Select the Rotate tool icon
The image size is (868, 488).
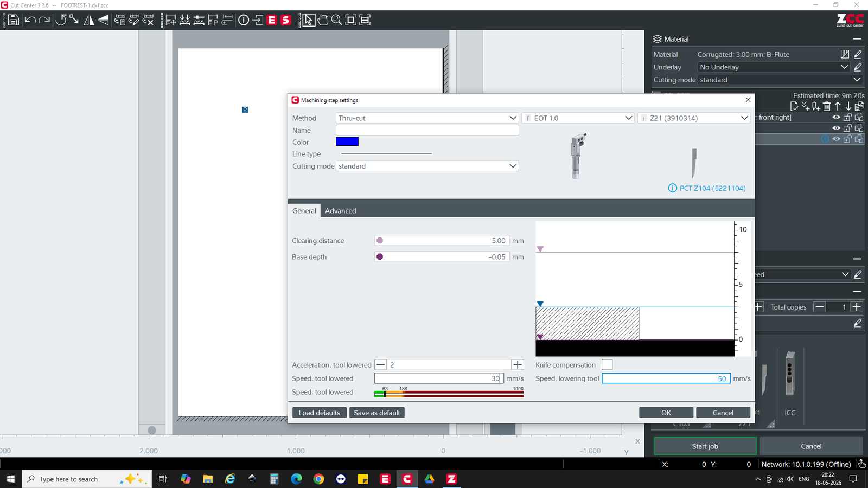[x=61, y=20]
